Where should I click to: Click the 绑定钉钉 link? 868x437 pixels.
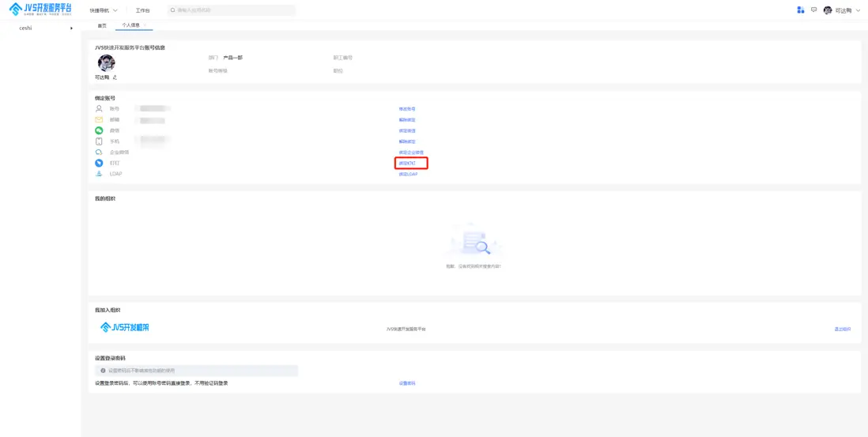407,163
